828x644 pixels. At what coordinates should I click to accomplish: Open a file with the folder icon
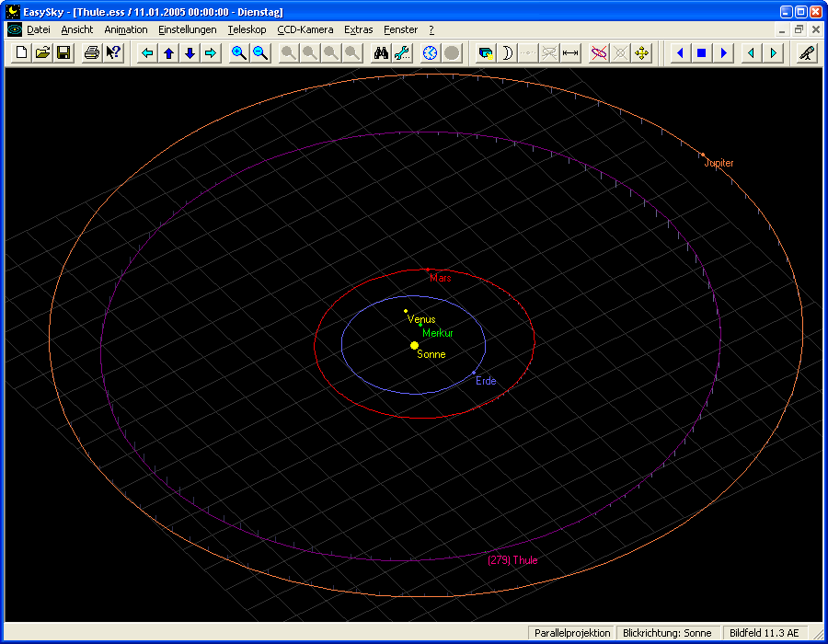(42, 53)
